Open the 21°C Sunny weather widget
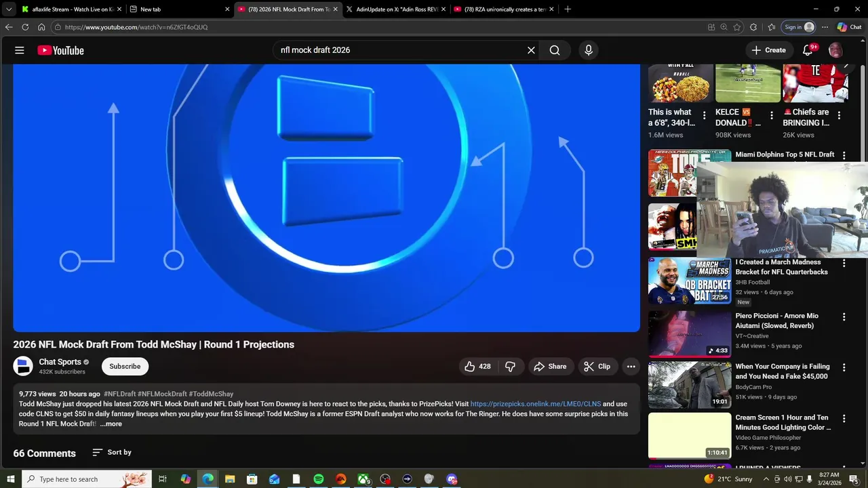This screenshot has height=488, width=868. point(728,479)
